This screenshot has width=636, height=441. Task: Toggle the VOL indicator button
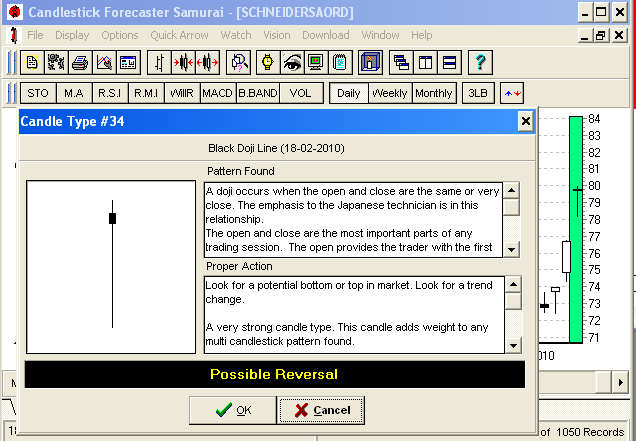[301, 93]
